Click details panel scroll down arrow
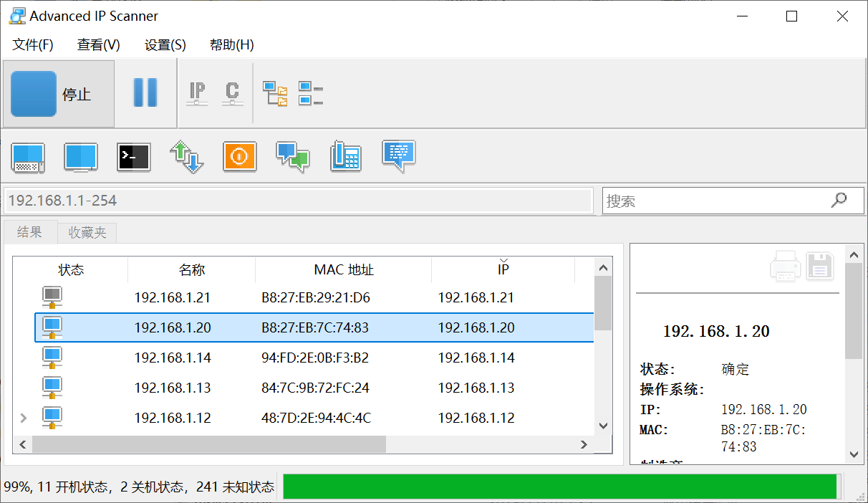The width and height of the screenshot is (868, 503). 853,454
